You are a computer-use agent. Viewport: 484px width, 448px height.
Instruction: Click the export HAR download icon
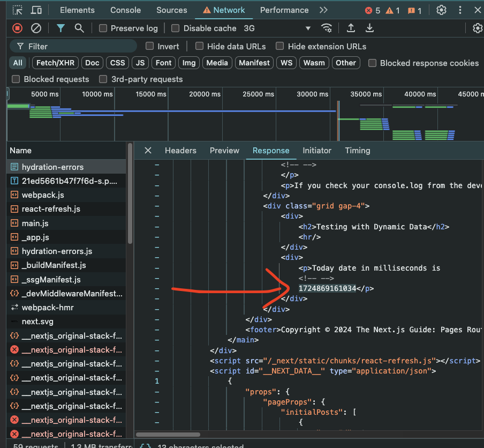[369, 28]
